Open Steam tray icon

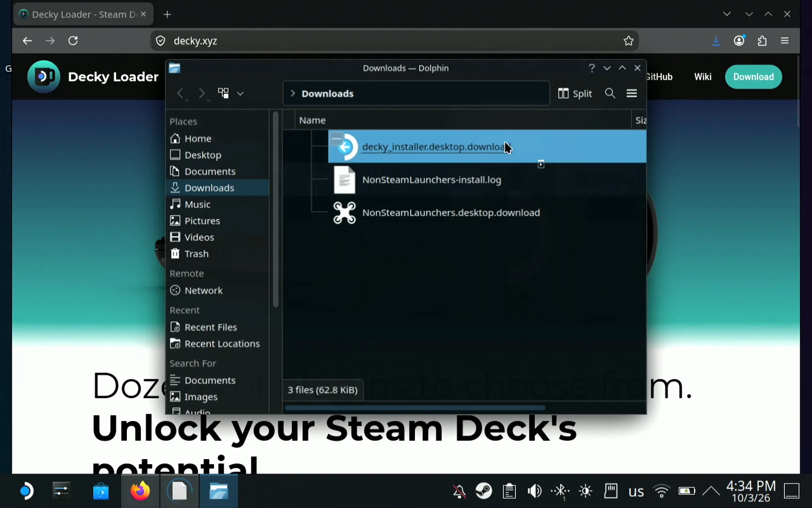pyautogui.click(x=484, y=491)
